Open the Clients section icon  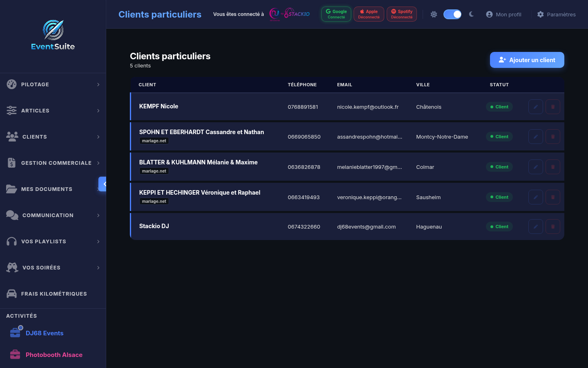tap(11, 137)
